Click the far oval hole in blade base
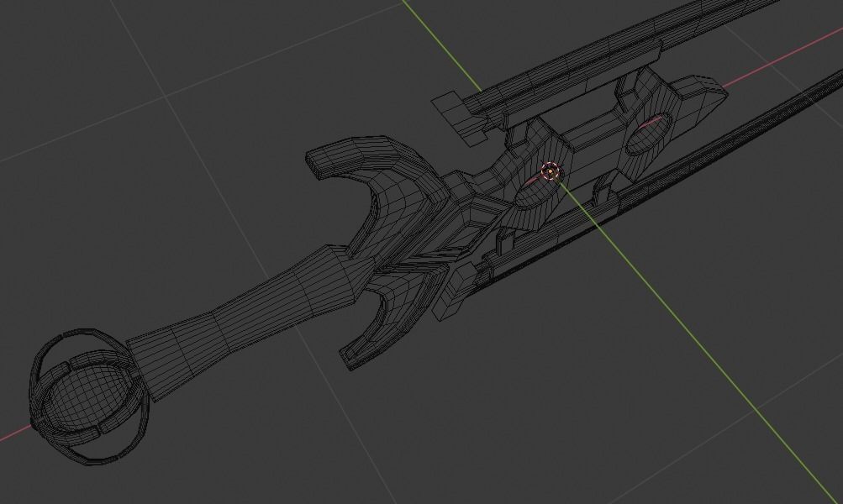843x504 pixels. tap(649, 133)
